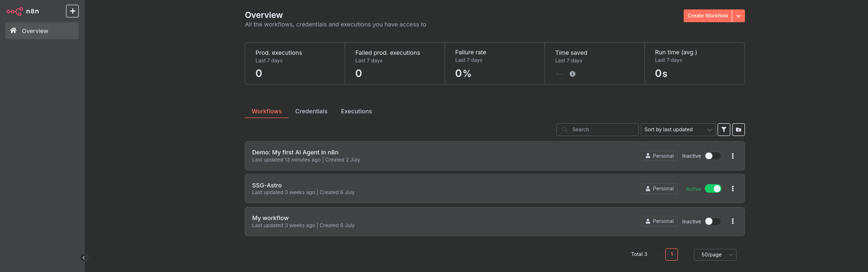Screen dimensions: 868x272
Task: Click the Active label on SSG-Astro row
Action: point(693,189)
